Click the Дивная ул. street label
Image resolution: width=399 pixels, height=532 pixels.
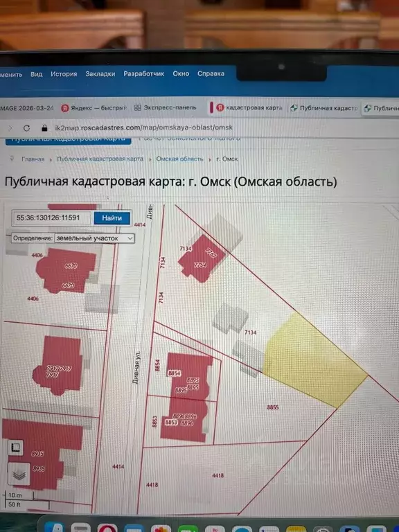coord(136,367)
